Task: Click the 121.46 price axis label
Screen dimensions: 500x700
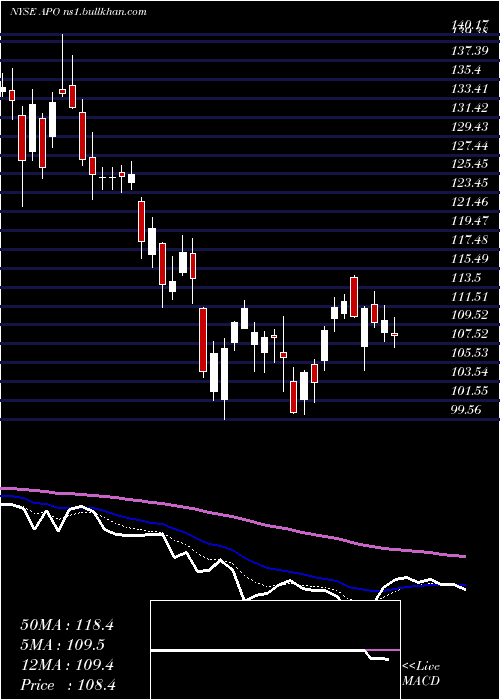Action: [469, 202]
